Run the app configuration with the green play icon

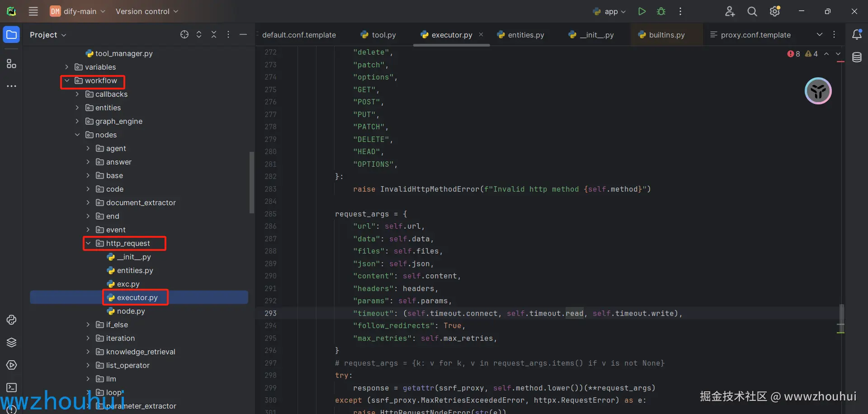coord(642,11)
